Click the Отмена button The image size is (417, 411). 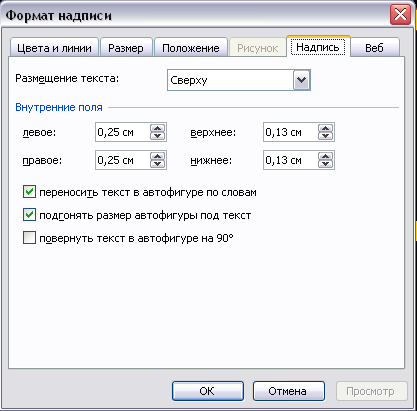(289, 391)
